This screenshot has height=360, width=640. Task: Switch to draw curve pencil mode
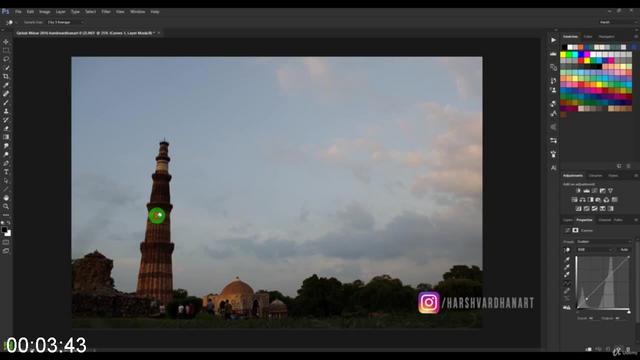567,291
